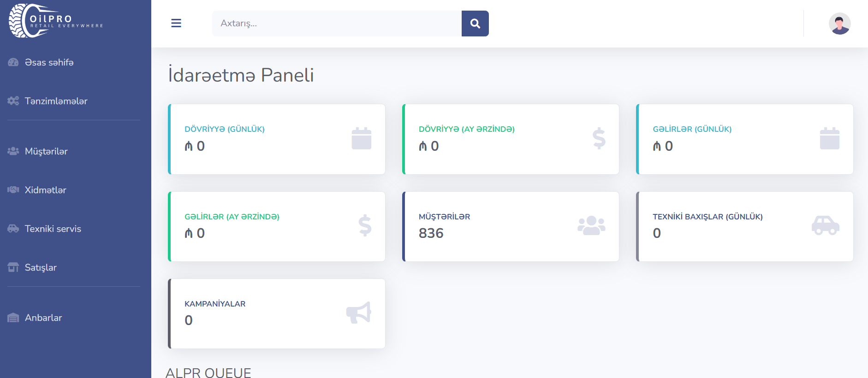
Task: Click megaphone icon on Kampaniyalar card
Action: point(359,313)
